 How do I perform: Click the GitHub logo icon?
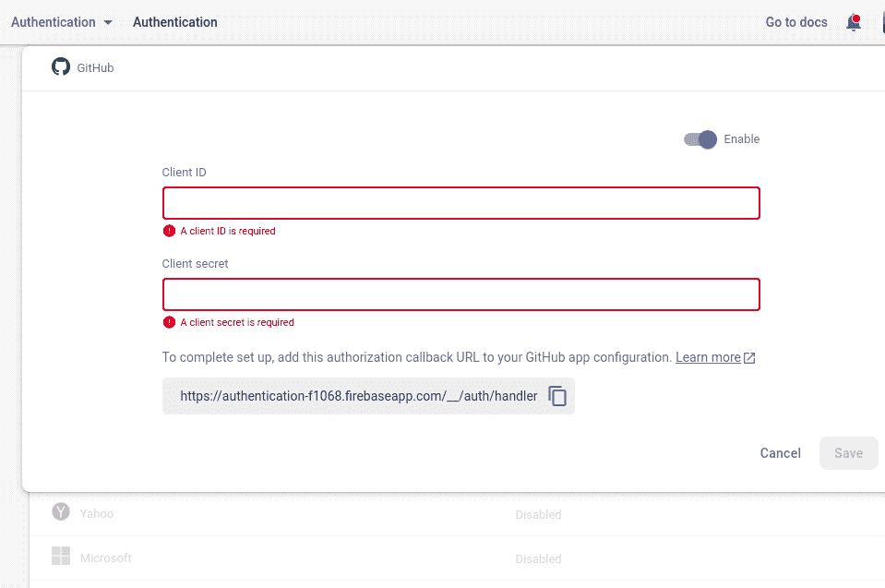click(61, 67)
